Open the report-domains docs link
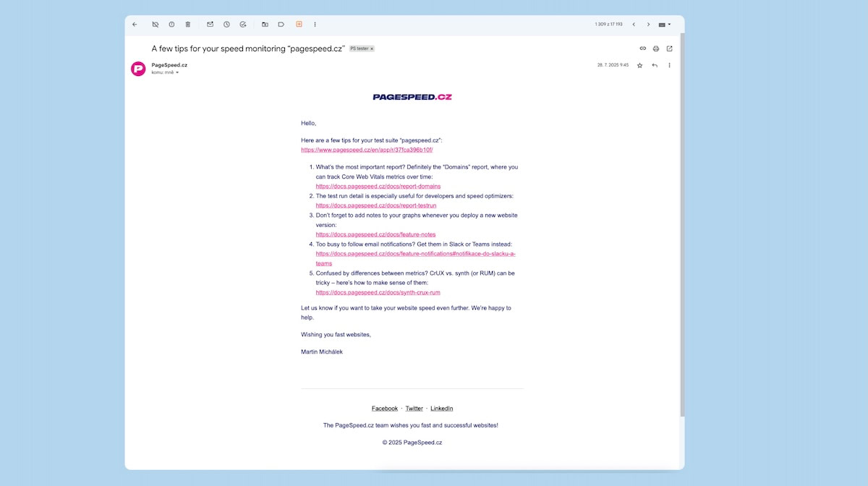Viewport: 868px width, 486px height. (378, 187)
